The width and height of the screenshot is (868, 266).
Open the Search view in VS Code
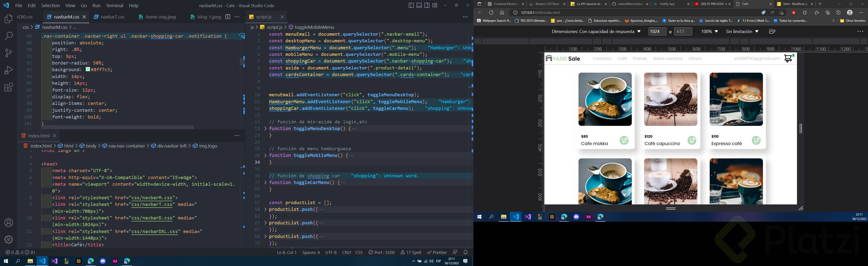point(8,36)
